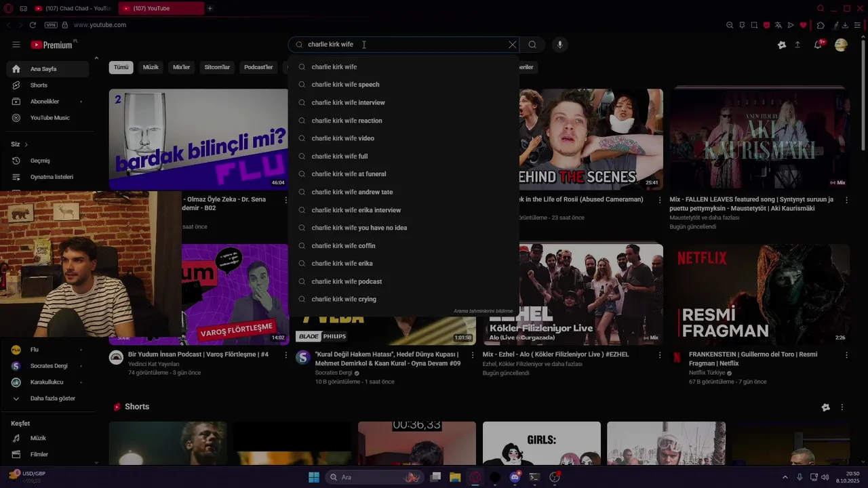Image resolution: width=868 pixels, height=488 pixels.
Task: Switch to the Chad Chad YouTube tab
Action: coord(73,8)
